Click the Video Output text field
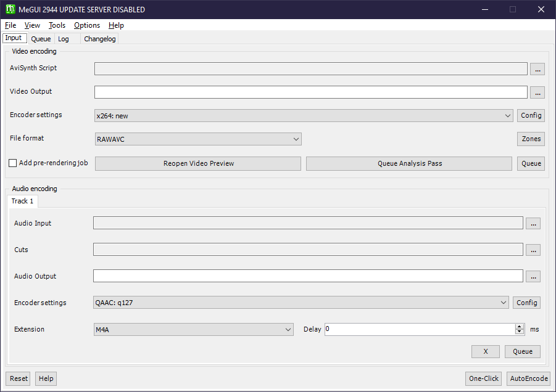Viewport: 556px width, 392px height. tap(311, 92)
